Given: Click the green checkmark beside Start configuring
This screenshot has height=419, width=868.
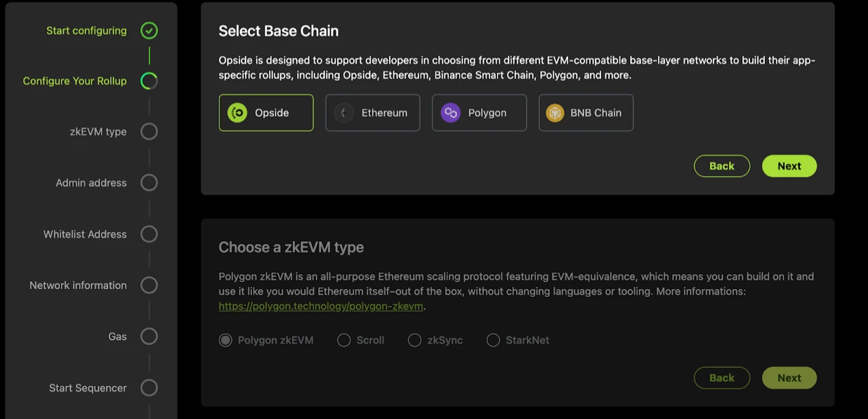Looking at the screenshot, I should point(149,30).
